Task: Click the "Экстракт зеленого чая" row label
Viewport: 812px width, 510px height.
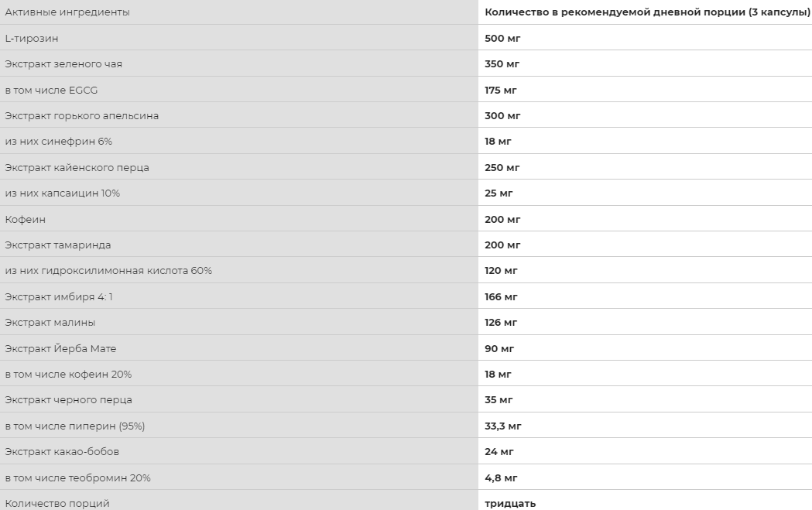Action: [x=63, y=64]
